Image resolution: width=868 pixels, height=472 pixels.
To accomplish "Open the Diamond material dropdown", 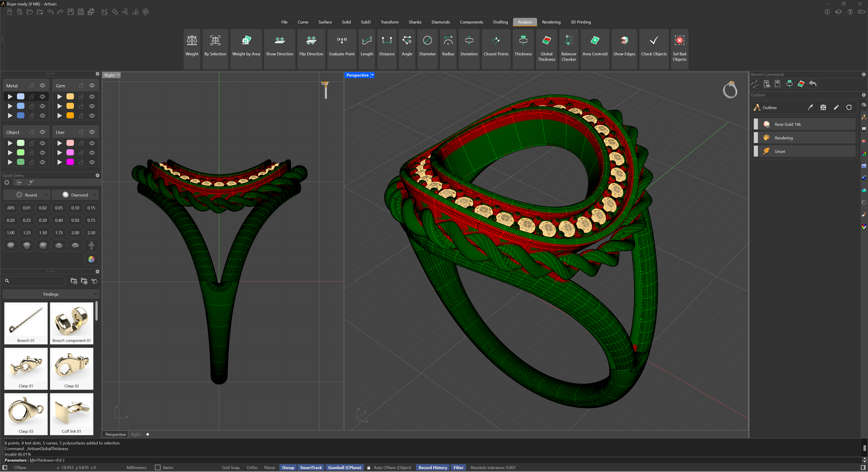I will [x=75, y=195].
